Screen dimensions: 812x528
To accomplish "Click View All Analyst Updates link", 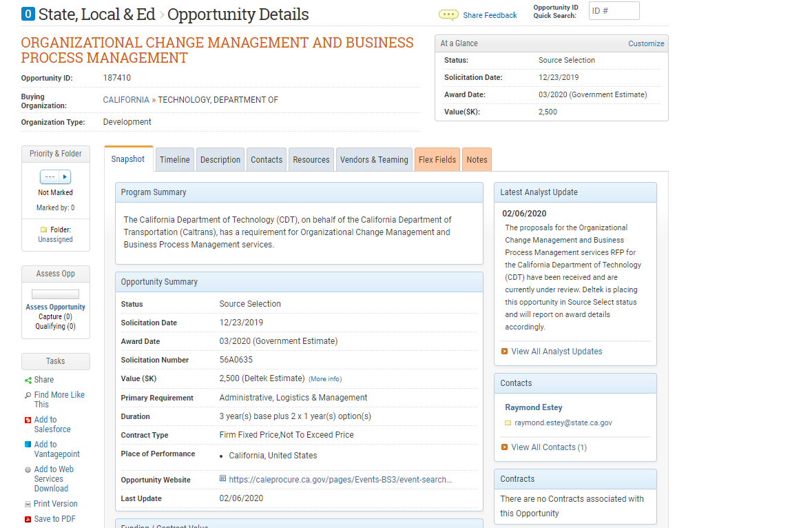I will point(556,352).
